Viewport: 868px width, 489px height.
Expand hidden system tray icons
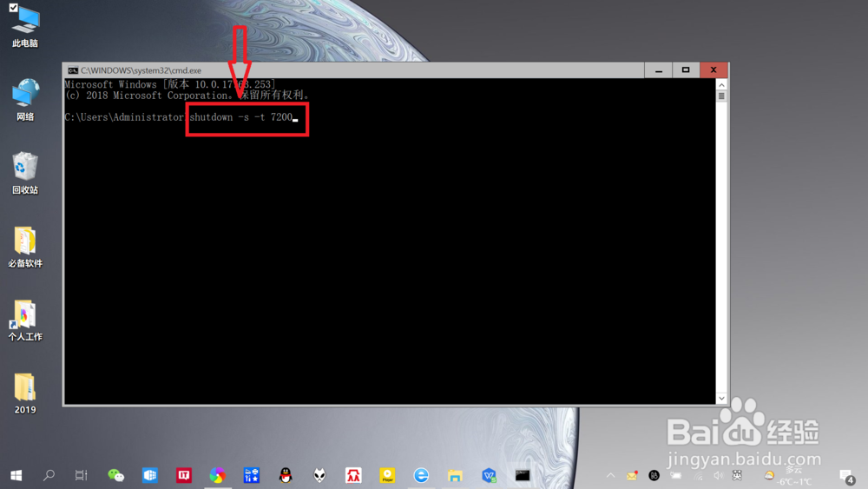point(610,475)
